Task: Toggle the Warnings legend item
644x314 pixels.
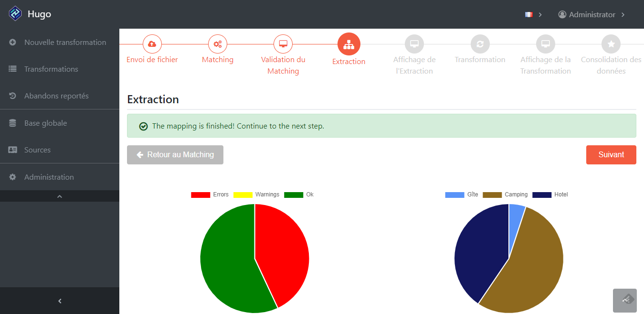Action: (x=256, y=195)
